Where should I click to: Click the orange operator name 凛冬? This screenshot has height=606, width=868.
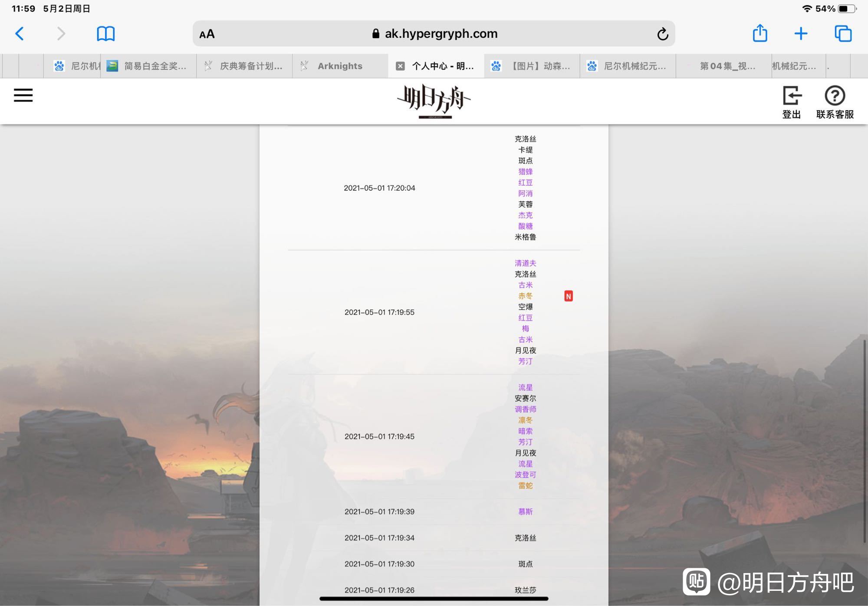(525, 420)
